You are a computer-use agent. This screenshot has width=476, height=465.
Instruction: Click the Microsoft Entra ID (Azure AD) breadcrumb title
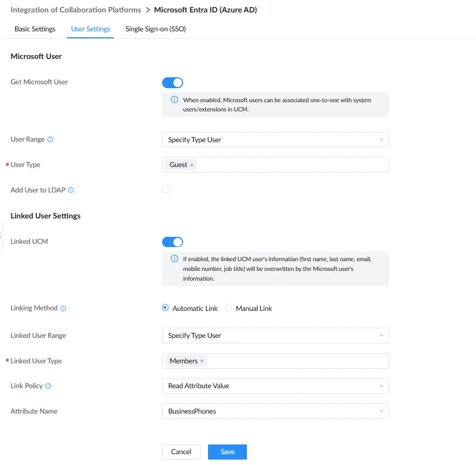point(205,10)
